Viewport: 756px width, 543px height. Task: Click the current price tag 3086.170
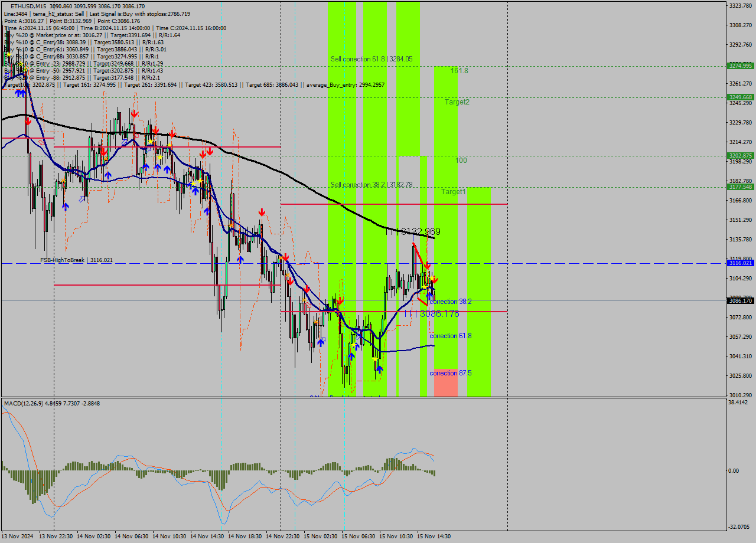point(741,300)
